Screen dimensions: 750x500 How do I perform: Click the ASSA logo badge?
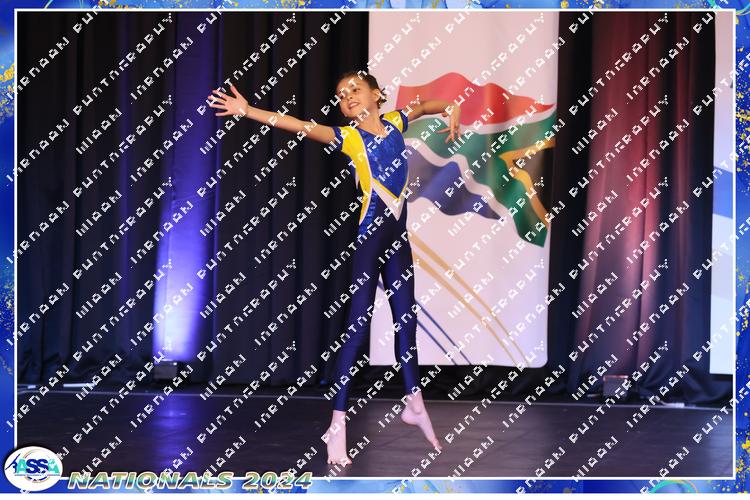(x=33, y=468)
